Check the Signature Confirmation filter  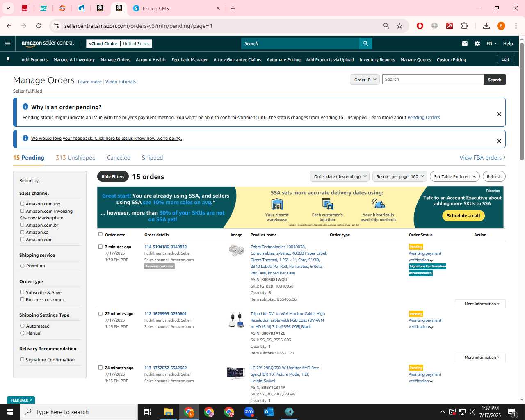pos(22,359)
